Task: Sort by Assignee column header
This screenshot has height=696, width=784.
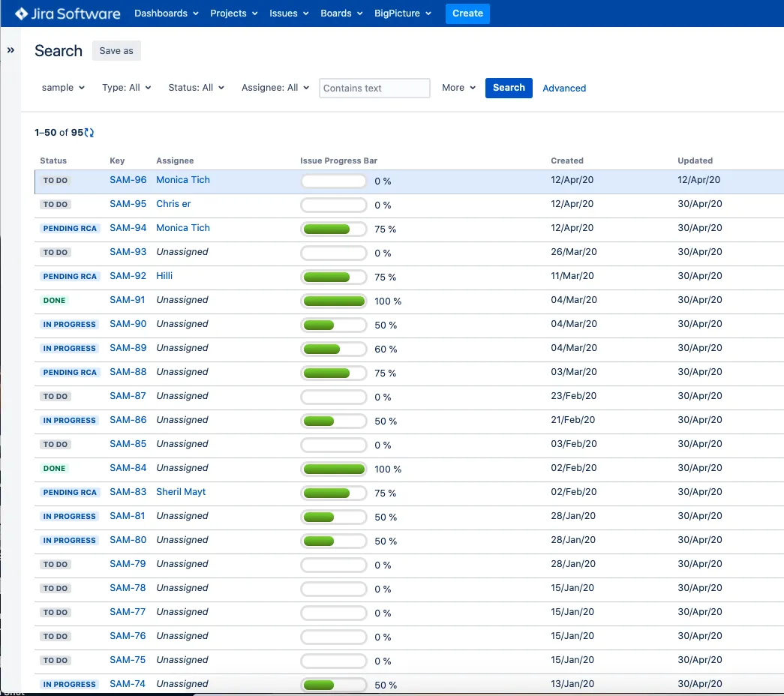Action: coord(175,160)
